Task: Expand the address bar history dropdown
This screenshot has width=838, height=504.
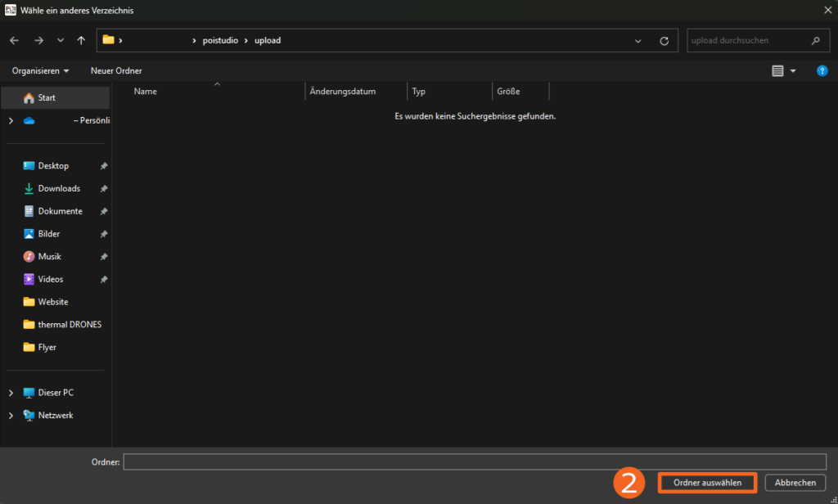Action: [x=638, y=40]
